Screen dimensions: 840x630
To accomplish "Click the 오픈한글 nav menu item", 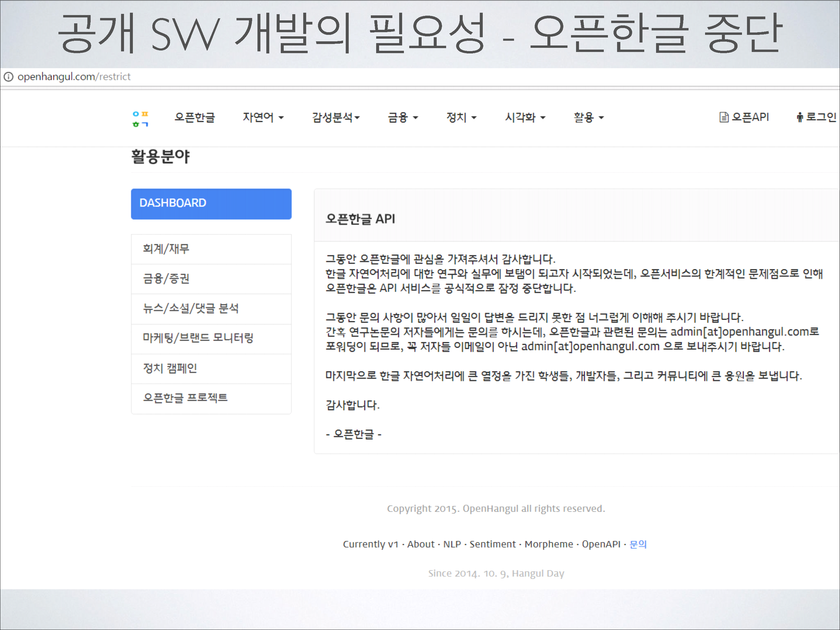I will click(x=195, y=117).
